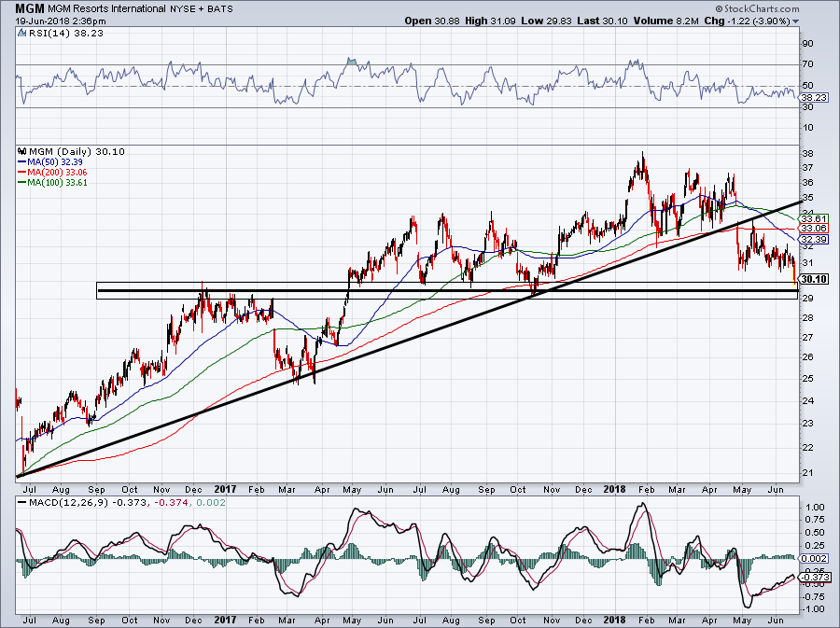Image resolution: width=840 pixels, height=628 pixels.
Task: Click the 36 label on the price axis
Action: pos(807,183)
